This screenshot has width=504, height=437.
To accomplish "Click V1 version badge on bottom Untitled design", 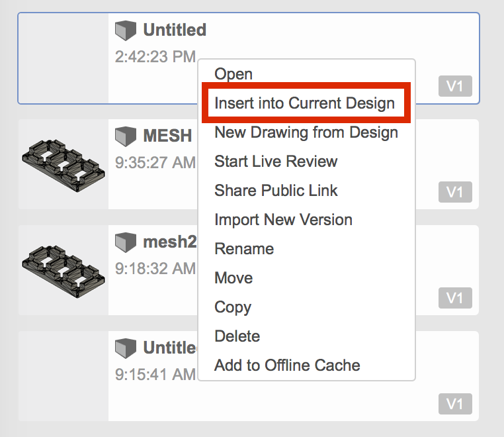I will coord(454,404).
